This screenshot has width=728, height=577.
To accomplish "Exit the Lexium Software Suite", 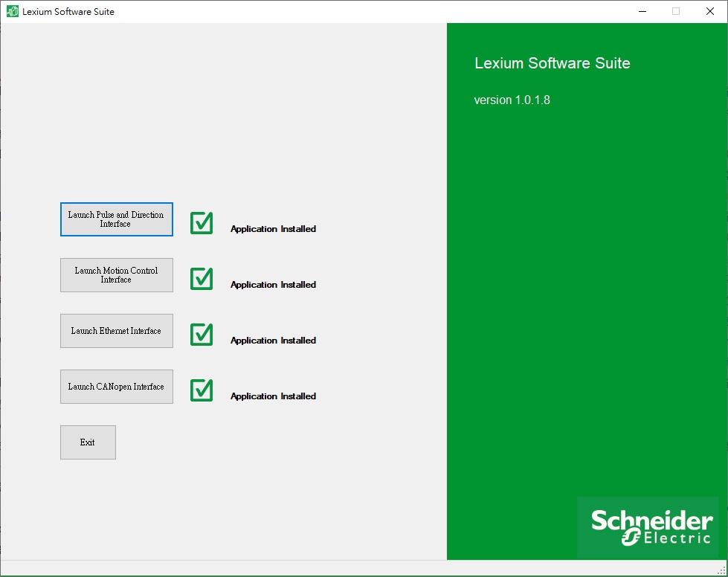I will point(88,442).
